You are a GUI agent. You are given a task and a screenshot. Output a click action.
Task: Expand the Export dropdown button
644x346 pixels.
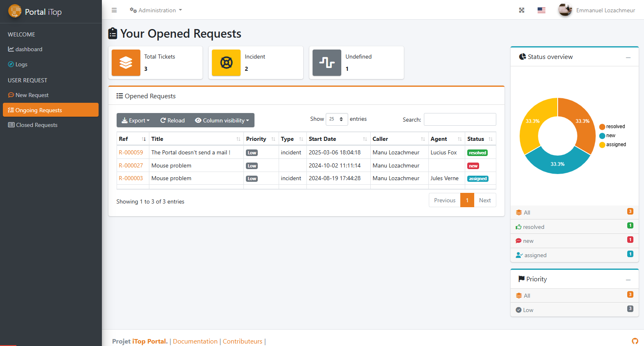point(136,120)
